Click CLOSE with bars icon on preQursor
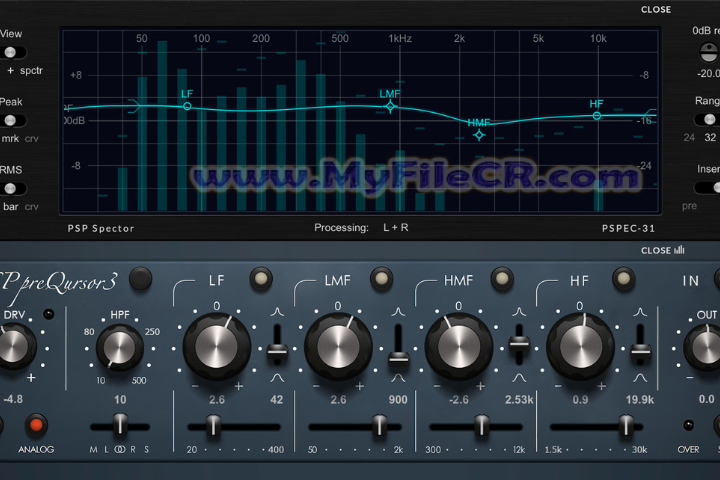 (663, 250)
